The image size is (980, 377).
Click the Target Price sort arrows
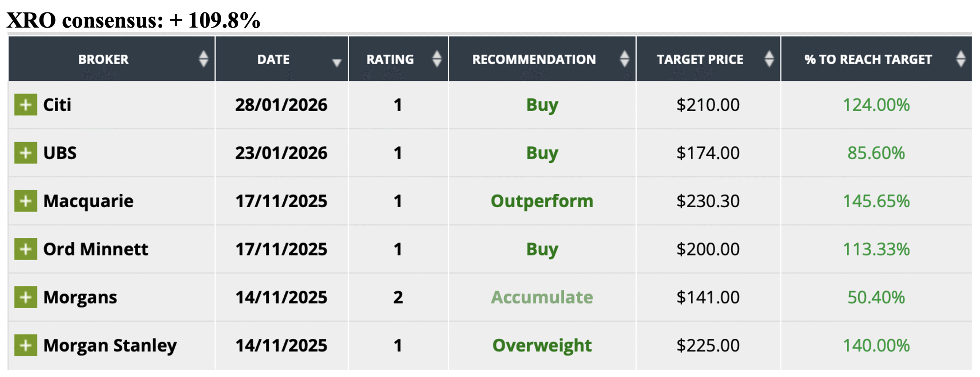tap(769, 59)
